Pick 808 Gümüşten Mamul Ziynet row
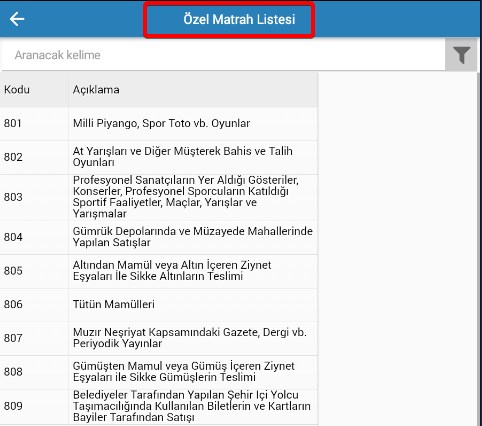This screenshot has width=482, height=426. [159, 372]
